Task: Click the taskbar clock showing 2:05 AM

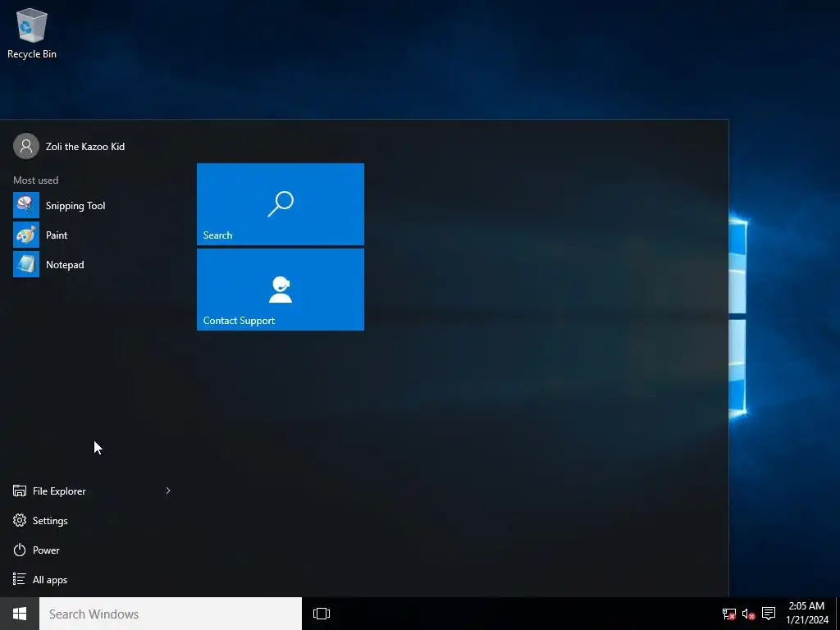Action: pyautogui.click(x=807, y=613)
